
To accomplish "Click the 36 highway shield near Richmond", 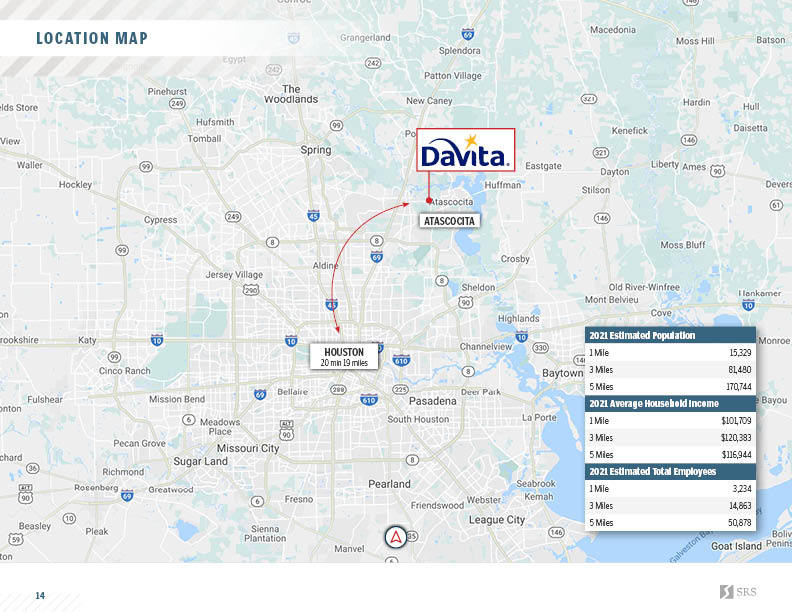I will [x=32, y=468].
